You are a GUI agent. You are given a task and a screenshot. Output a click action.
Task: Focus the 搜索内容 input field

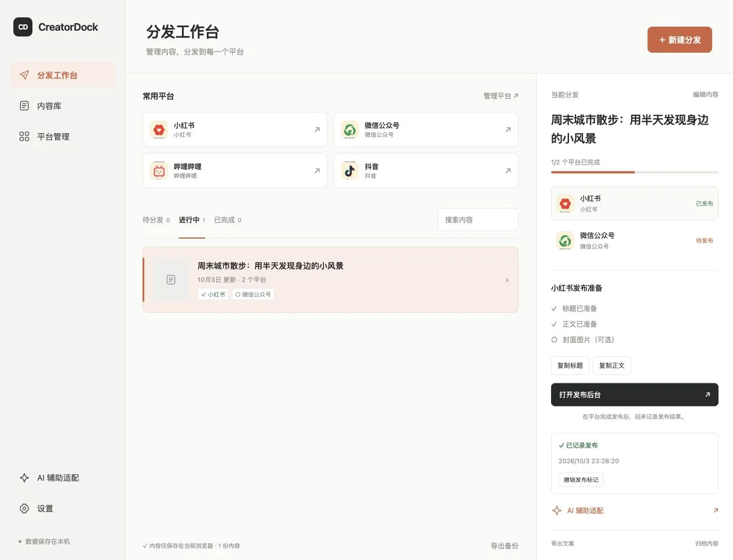478,220
